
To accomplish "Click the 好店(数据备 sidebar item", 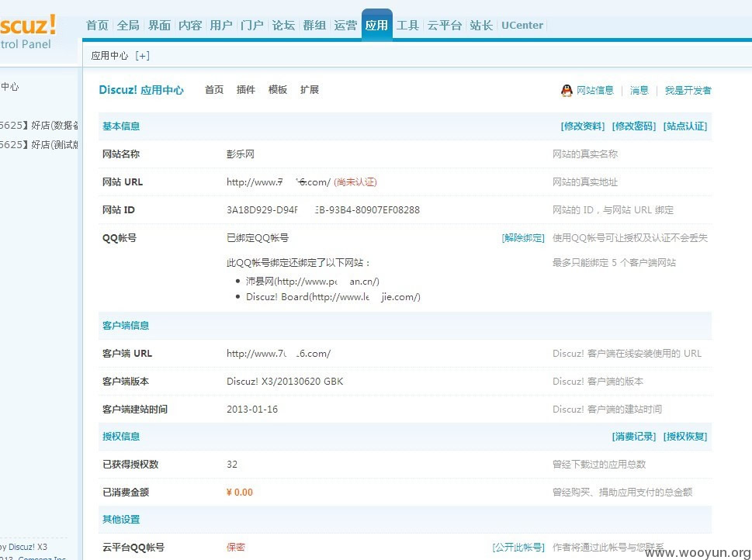I will click(39, 126).
